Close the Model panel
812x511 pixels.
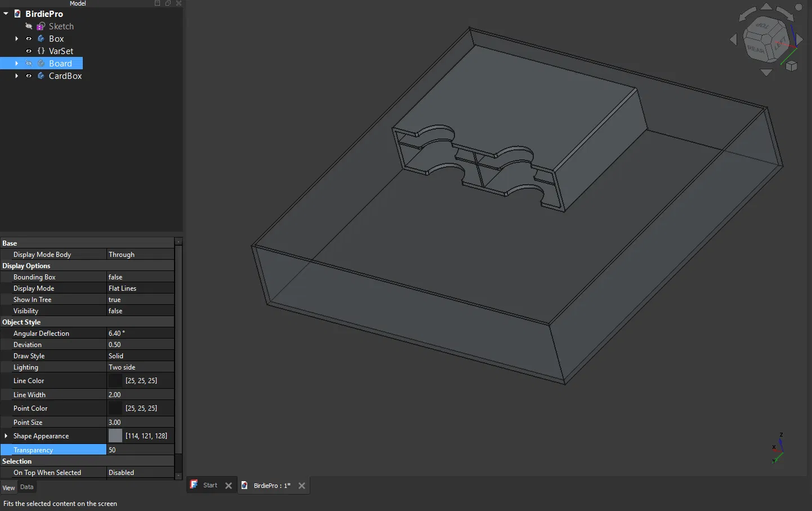[x=179, y=3]
